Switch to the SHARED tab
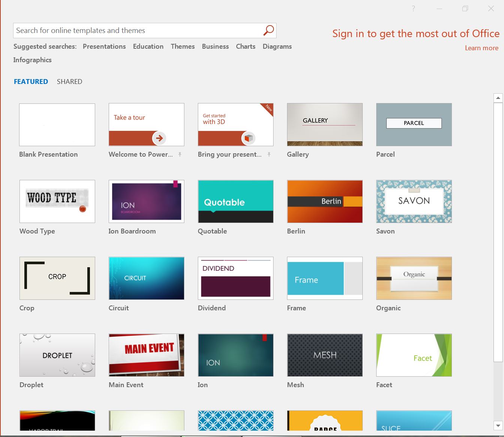The image size is (504, 437). pyautogui.click(x=69, y=82)
